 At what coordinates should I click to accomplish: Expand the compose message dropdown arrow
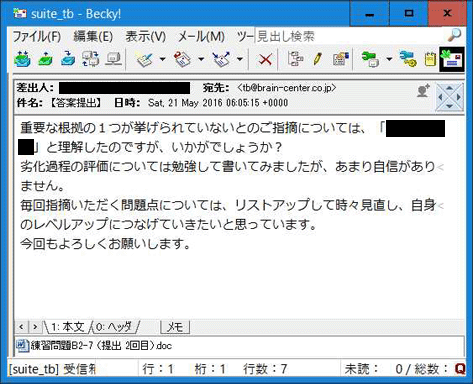pos(162,59)
